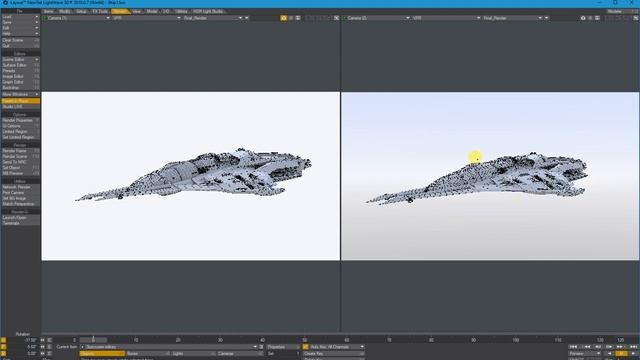The image size is (640, 360).
Task: Open the Edit menu
Action: tap(20, 28)
